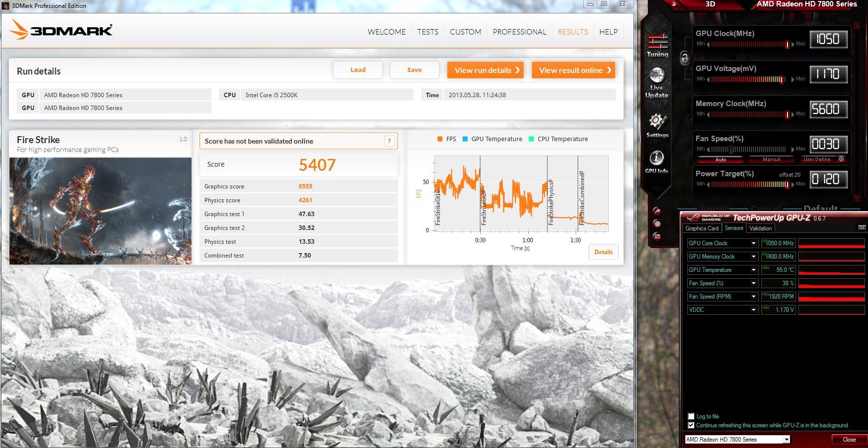Screen dimensions: 868x448
Task: Select the Sensors tab in GPU-Z
Action: (734, 228)
